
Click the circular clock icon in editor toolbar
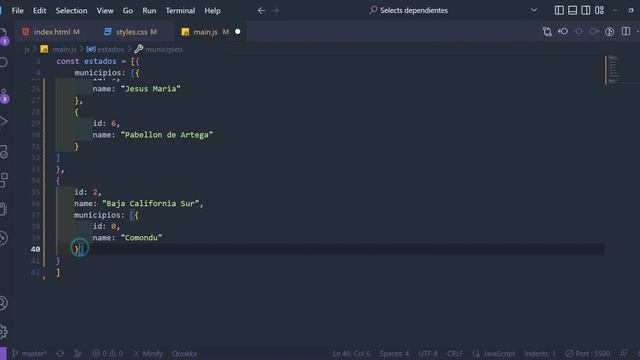point(609,31)
